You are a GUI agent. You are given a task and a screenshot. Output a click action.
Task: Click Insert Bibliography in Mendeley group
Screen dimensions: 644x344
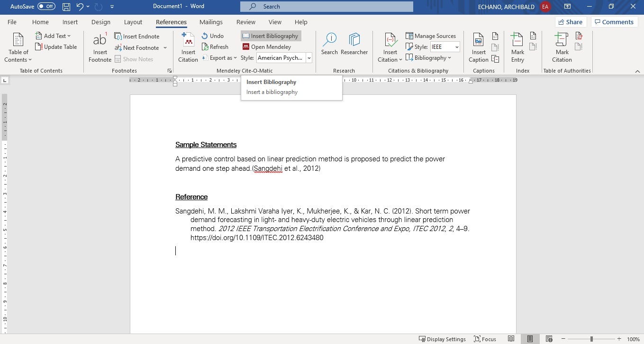tap(271, 36)
